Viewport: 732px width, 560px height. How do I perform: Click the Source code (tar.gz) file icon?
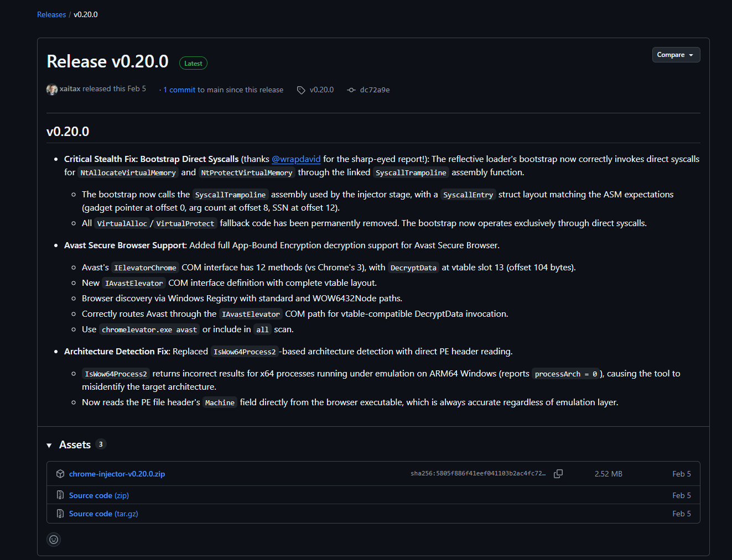click(x=60, y=514)
